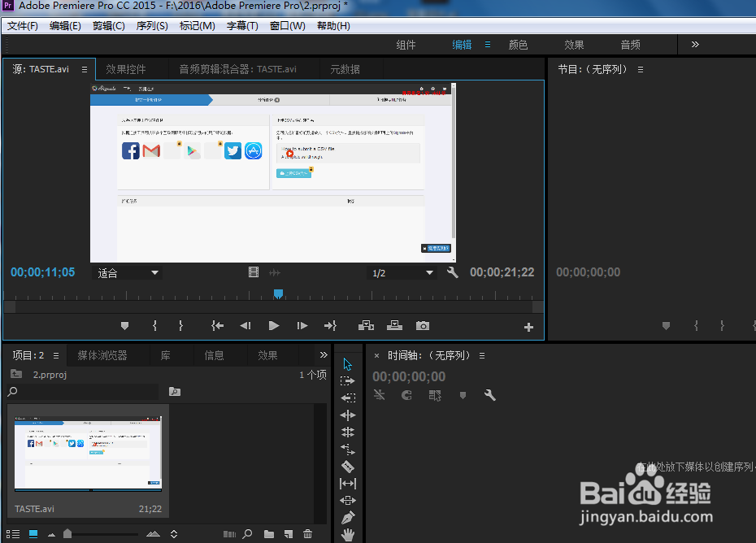
Task: Open the Marker menu (标记)
Action: click(198, 25)
